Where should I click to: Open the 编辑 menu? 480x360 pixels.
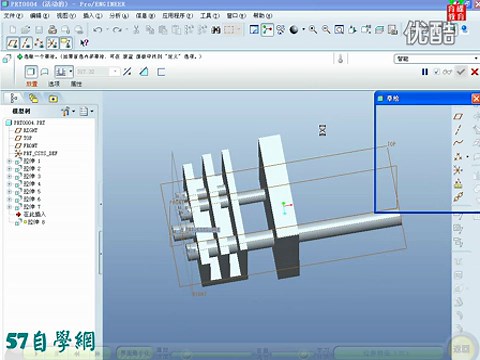point(39,16)
